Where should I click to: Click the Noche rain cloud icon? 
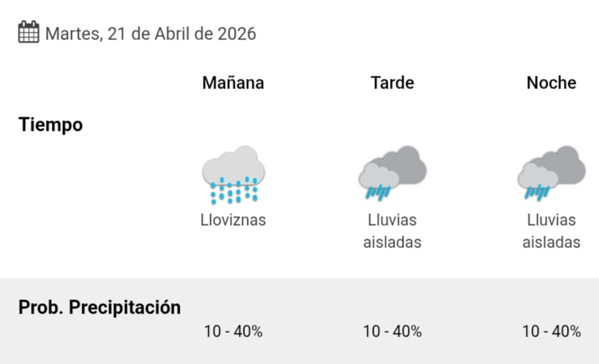click(x=551, y=172)
